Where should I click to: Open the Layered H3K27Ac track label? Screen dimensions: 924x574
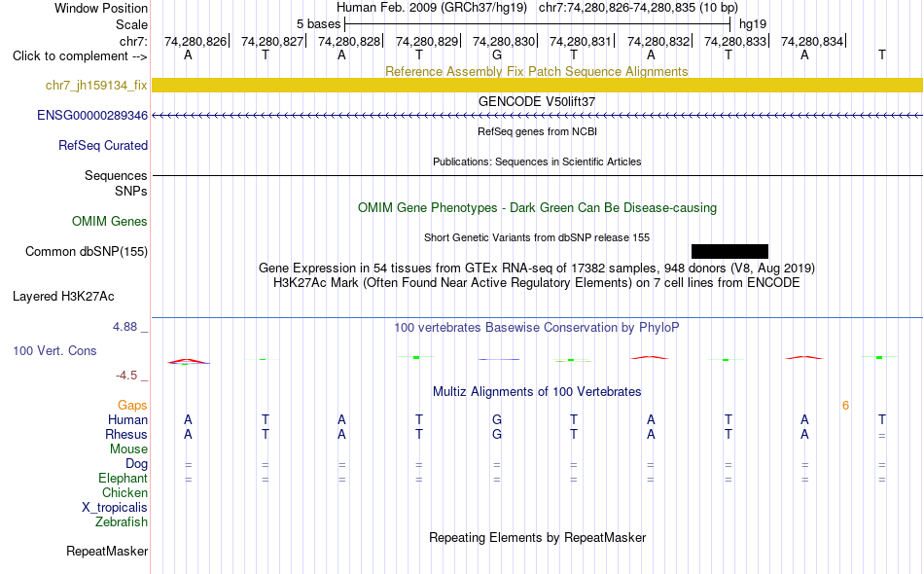point(63,296)
